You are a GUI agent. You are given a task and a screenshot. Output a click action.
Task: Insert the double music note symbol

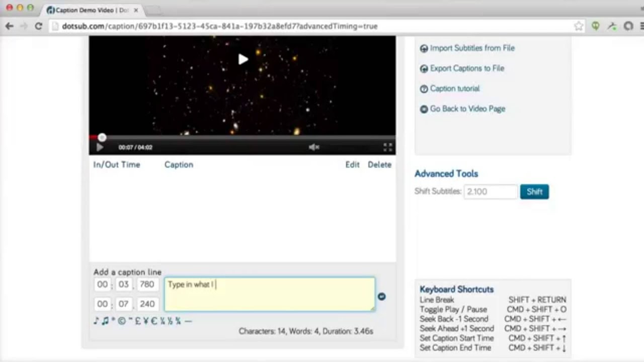(x=105, y=321)
